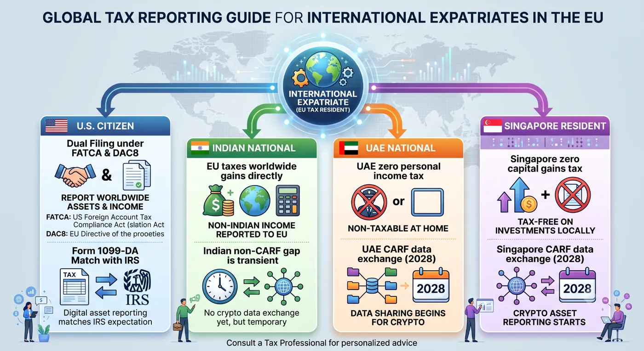Click 'Digital asset reporting matches IRS expectation'

[x=105, y=317]
